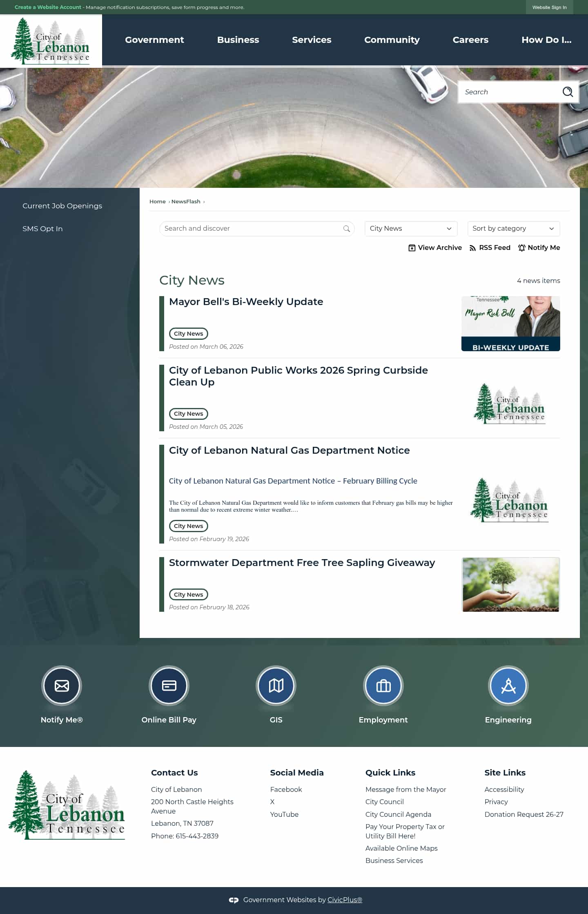This screenshot has height=914, width=588.
Task: Open Natural Gas Department Notice headline
Action: click(x=289, y=450)
